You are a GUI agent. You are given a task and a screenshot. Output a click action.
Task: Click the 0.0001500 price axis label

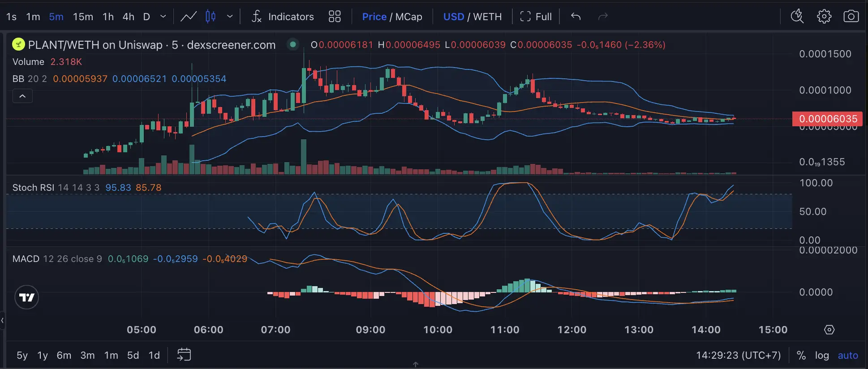coord(825,54)
